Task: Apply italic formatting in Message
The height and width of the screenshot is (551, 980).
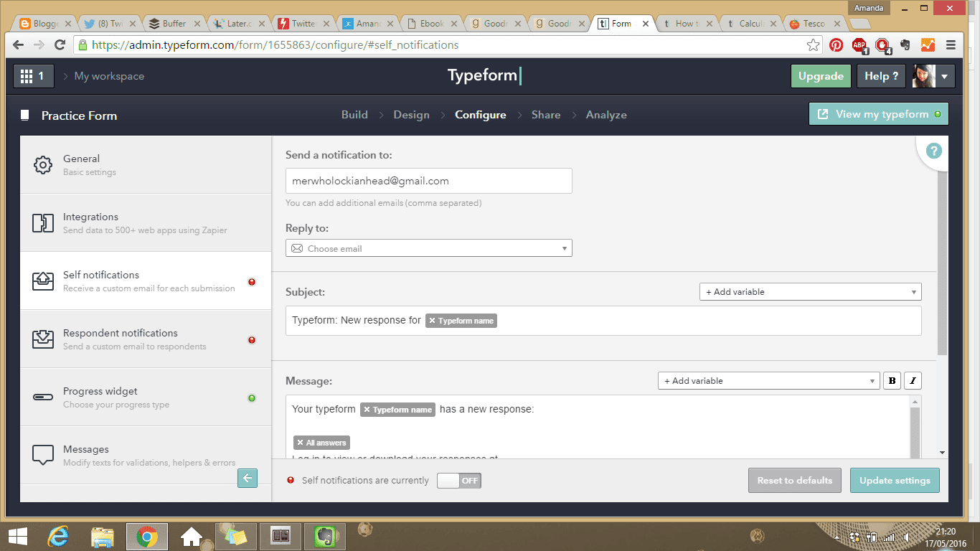Action: [x=913, y=381]
